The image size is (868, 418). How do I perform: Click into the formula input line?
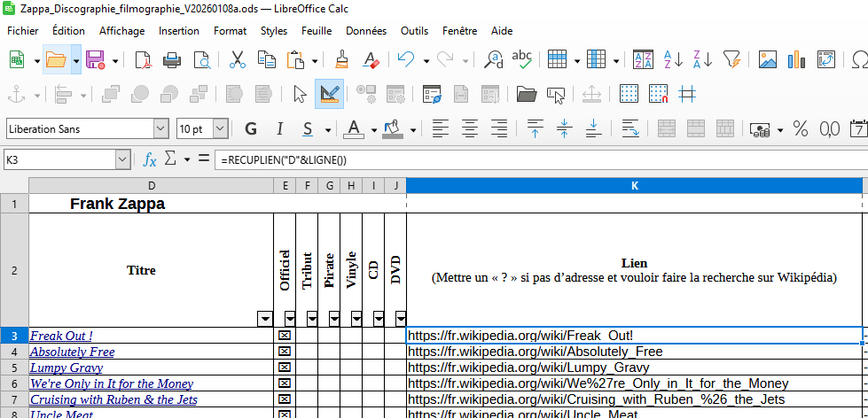coord(542,160)
